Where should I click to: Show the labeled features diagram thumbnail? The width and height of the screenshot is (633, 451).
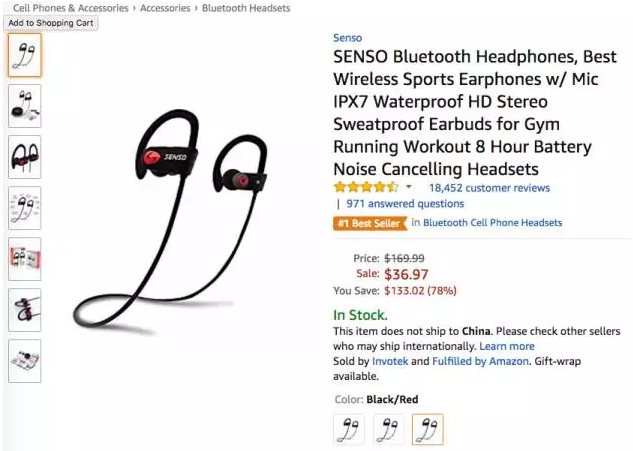[x=25, y=208]
